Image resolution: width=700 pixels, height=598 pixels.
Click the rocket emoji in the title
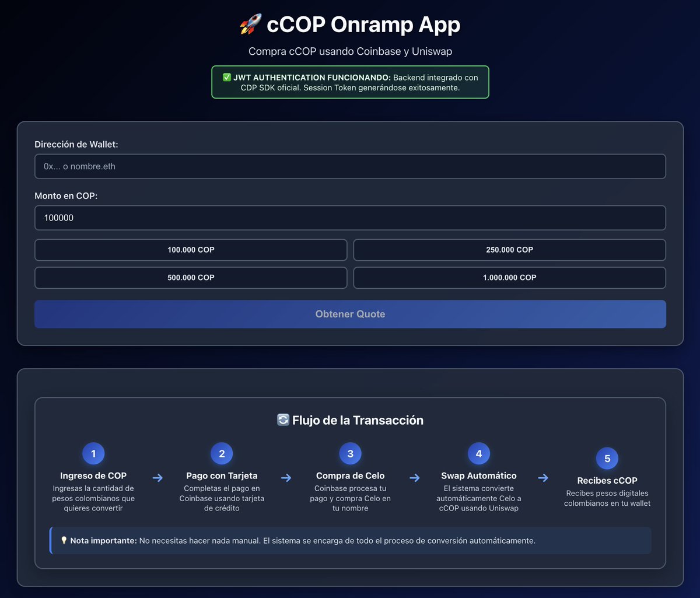tap(251, 25)
